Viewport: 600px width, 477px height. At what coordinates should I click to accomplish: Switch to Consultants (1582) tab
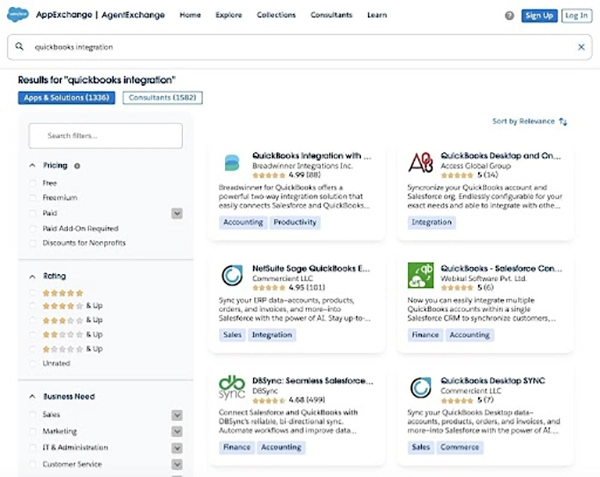(163, 98)
